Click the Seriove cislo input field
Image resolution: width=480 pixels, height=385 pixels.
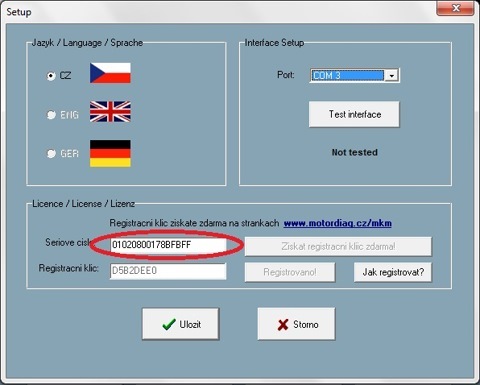coord(168,245)
